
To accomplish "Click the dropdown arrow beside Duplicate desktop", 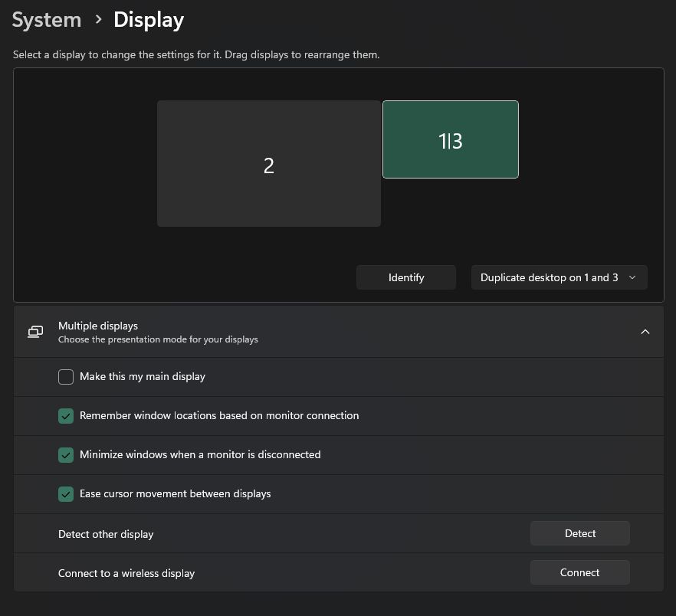I will [x=632, y=277].
